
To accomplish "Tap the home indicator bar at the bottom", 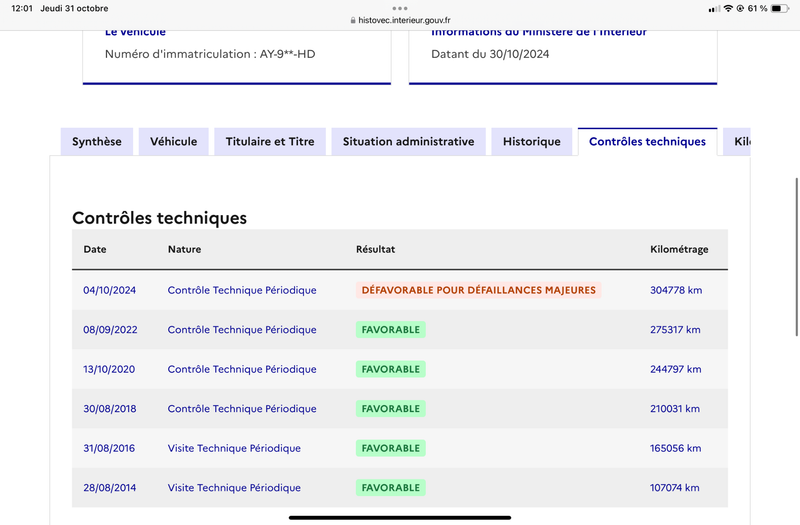I will (400, 517).
